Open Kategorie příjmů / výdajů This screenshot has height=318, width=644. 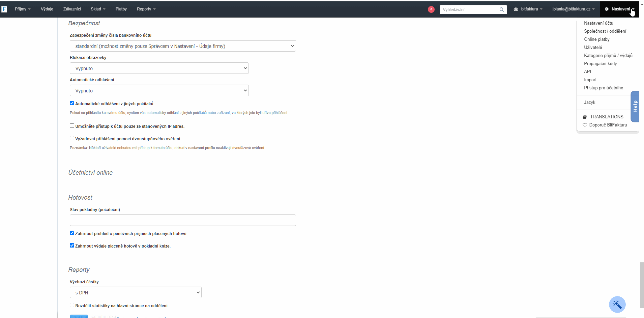point(608,55)
